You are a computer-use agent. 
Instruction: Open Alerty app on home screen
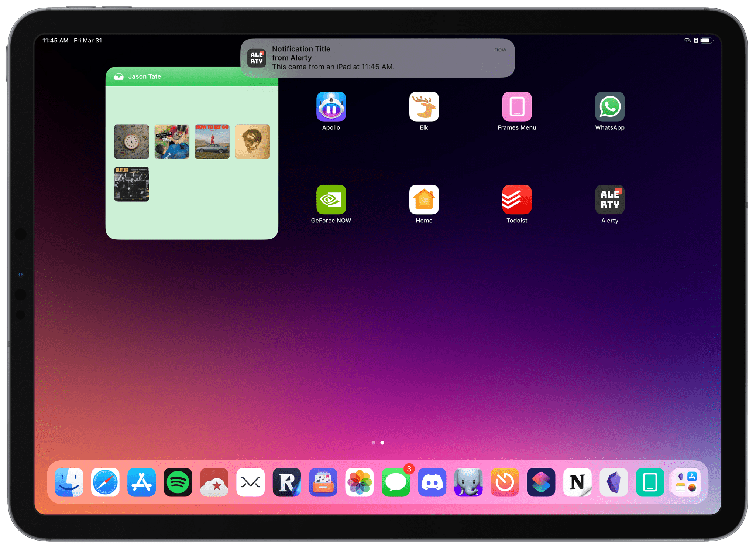click(610, 200)
